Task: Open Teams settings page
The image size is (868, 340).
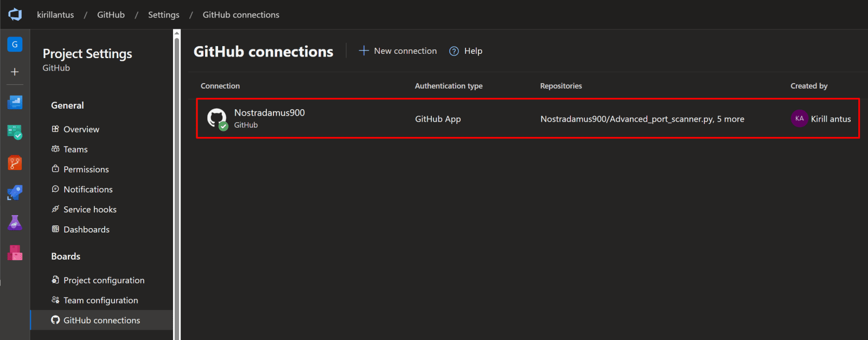Action: pos(75,149)
